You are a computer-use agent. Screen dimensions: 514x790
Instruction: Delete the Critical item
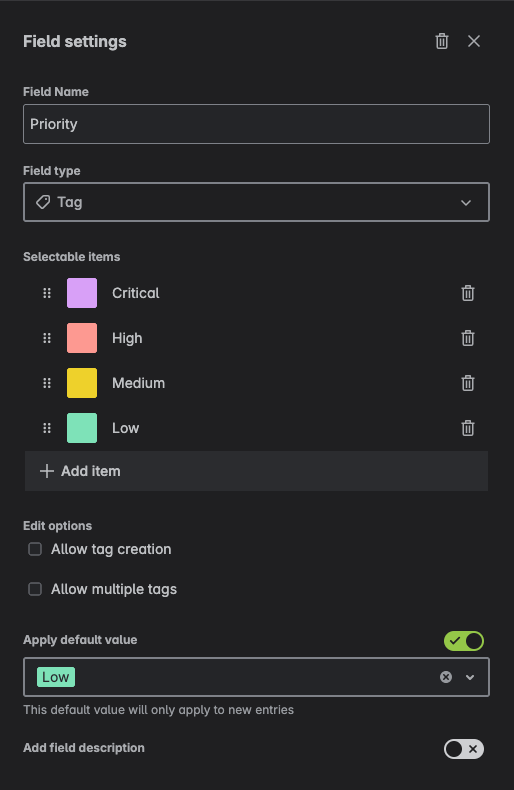coord(468,293)
